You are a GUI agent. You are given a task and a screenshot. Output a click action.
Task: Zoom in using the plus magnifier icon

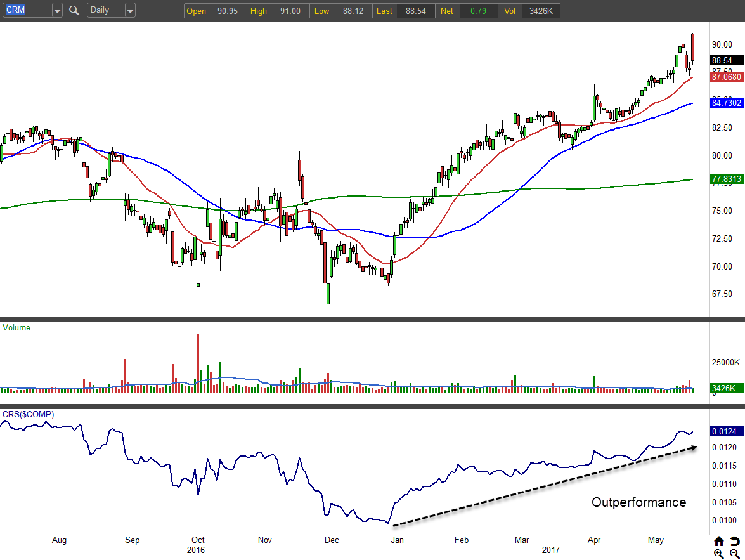tap(718, 554)
